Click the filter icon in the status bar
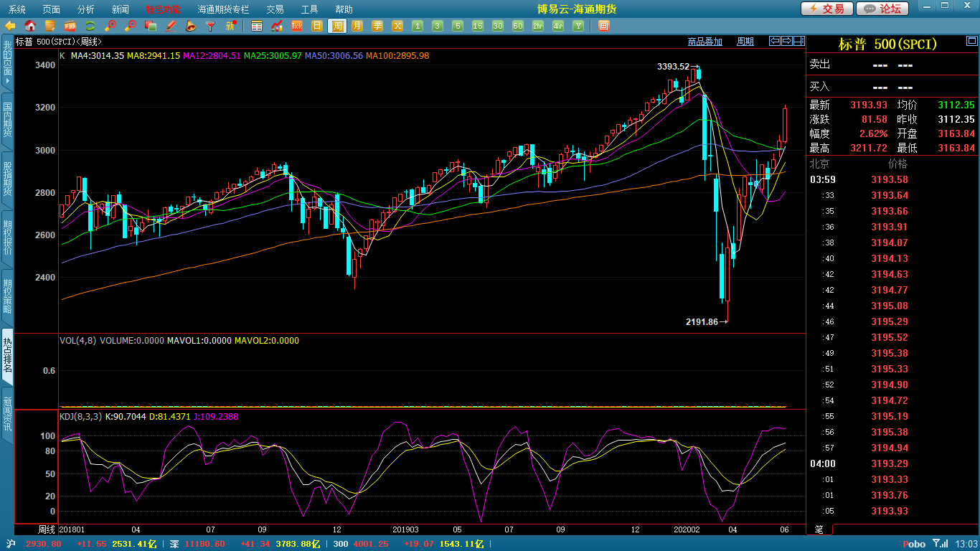Viewport: 980px width, 551px height. pyautogui.click(x=936, y=544)
